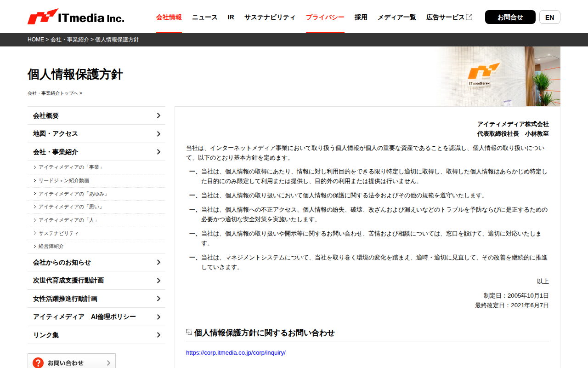The width and height of the screenshot is (588, 368).
Task: Click the 以上 text
Action: 543,282
